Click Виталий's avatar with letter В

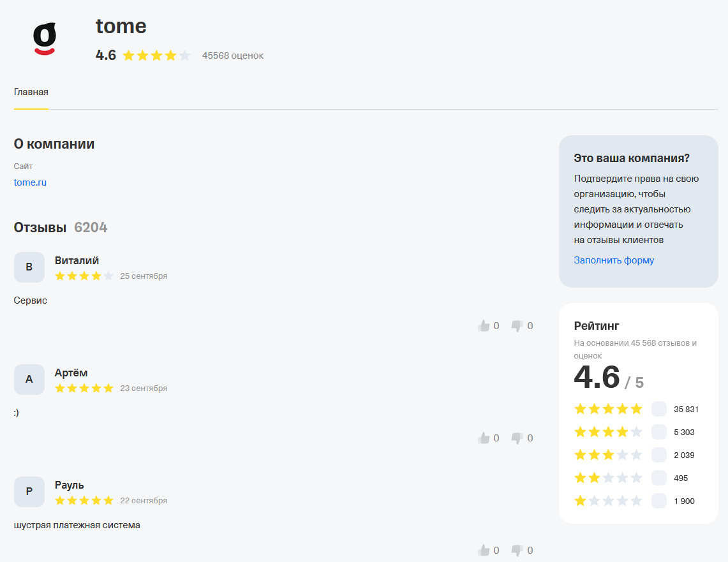(x=29, y=267)
